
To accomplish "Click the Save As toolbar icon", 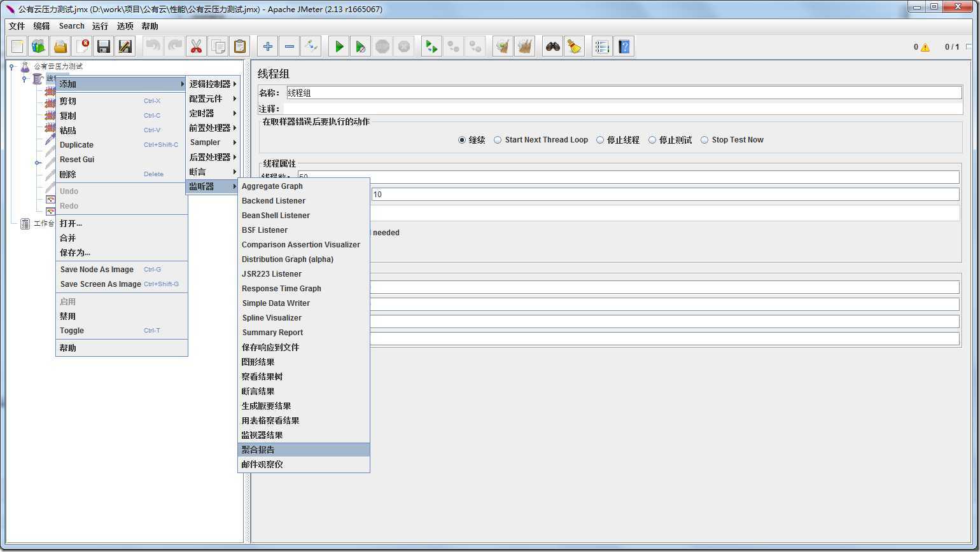I will 125,46.
